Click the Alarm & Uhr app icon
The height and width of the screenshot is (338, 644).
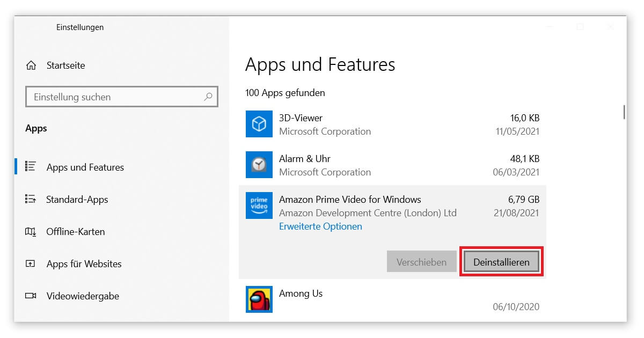259,165
